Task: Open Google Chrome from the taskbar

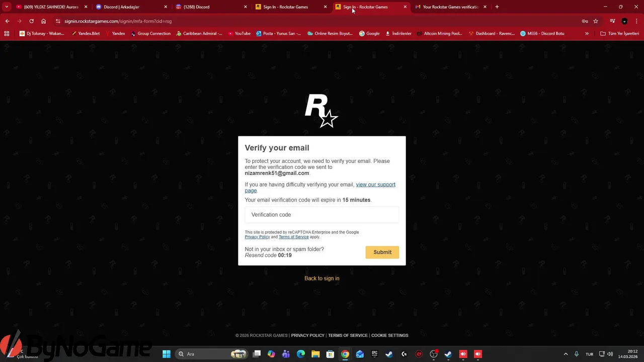Action: (345, 354)
